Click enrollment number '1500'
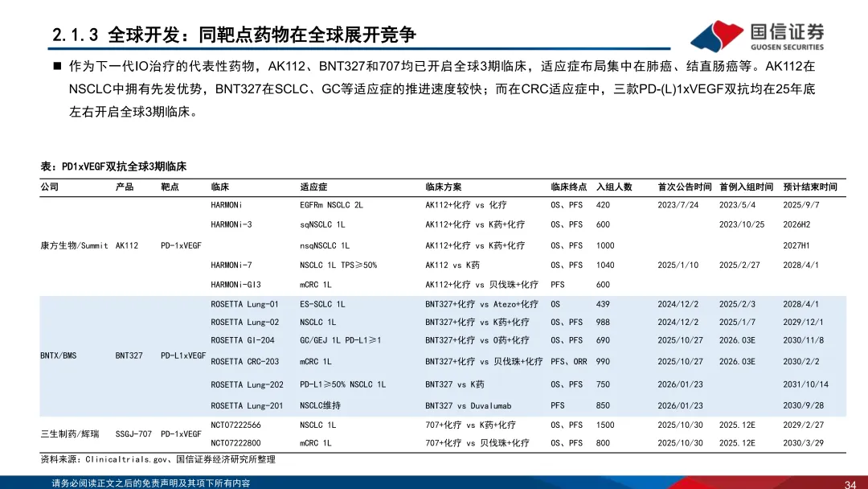Image resolution: width=868 pixels, height=489 pixels. [605, 425]
